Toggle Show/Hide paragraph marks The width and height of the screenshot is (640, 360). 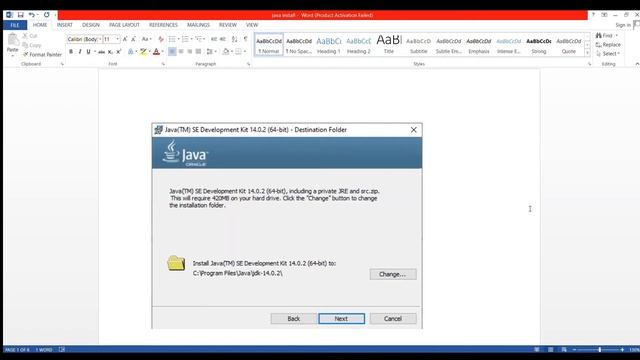[x=245, y=39]
